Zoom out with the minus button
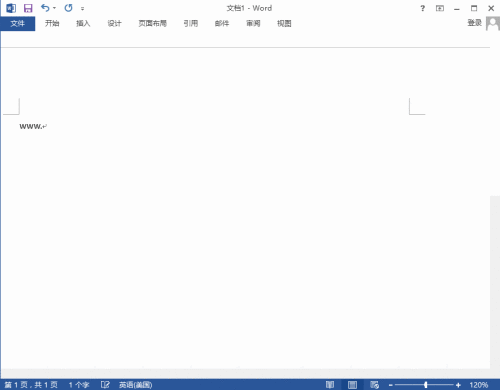The height and width of the screenshot is (390, 500). [390, 385]
